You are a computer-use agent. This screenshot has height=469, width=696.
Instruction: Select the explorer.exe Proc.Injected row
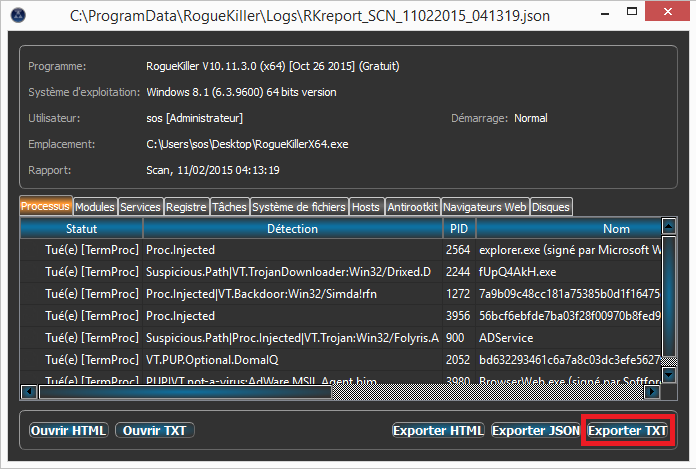[x=290, y=250]
